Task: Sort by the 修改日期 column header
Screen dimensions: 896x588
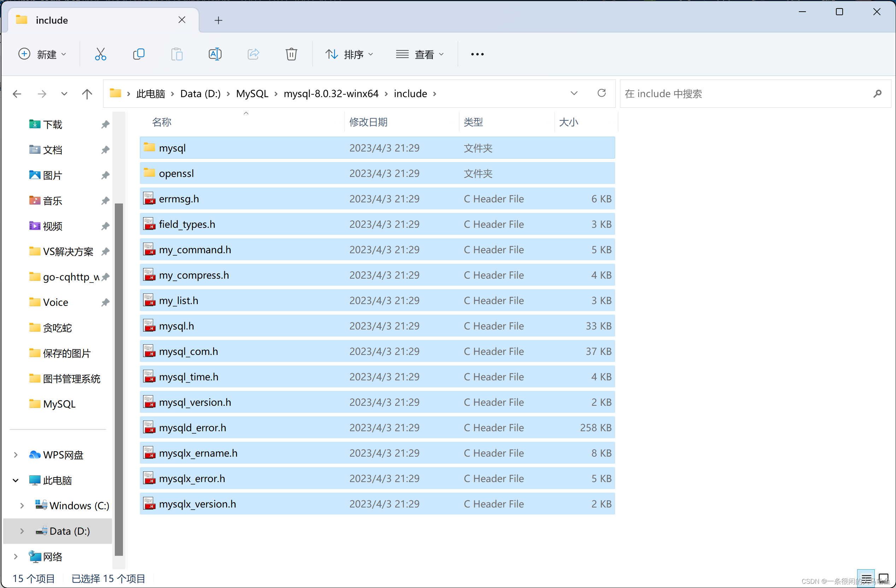Action: 368,122
